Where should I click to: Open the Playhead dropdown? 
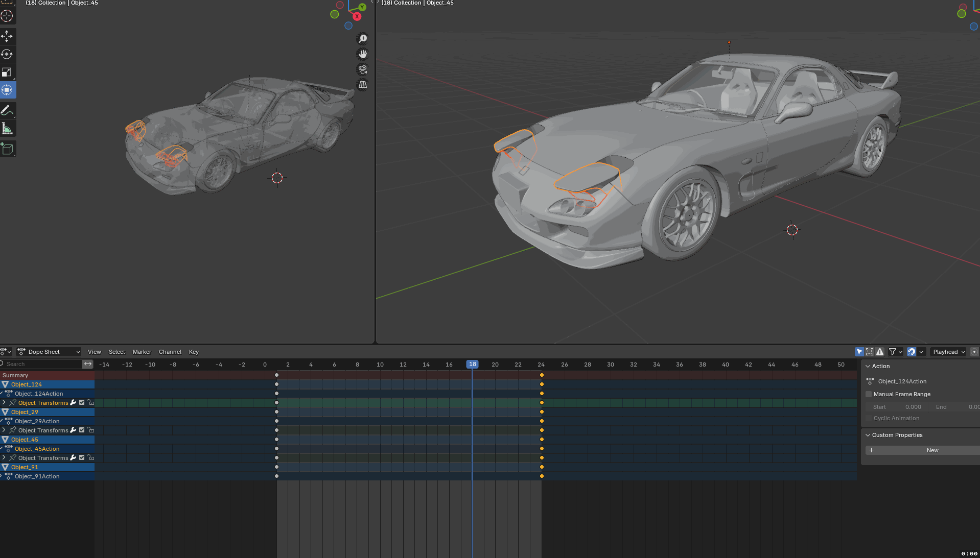[948, 352]
